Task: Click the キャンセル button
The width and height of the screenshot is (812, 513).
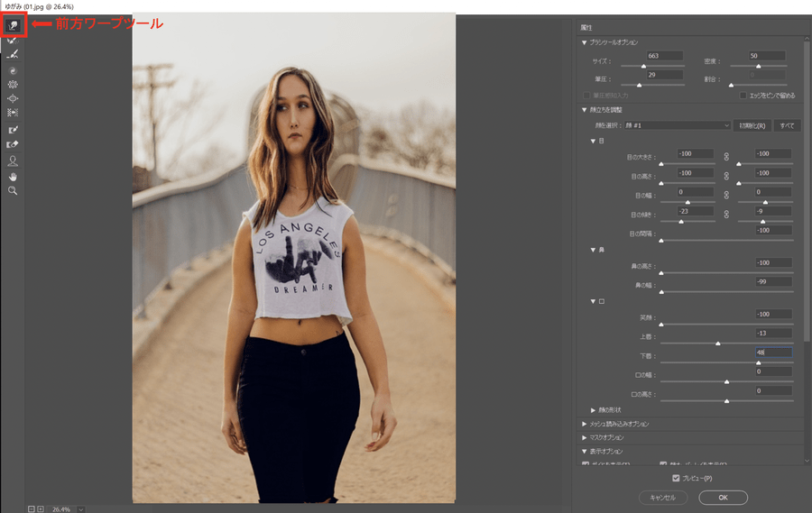Action: [x=663, y=498]
